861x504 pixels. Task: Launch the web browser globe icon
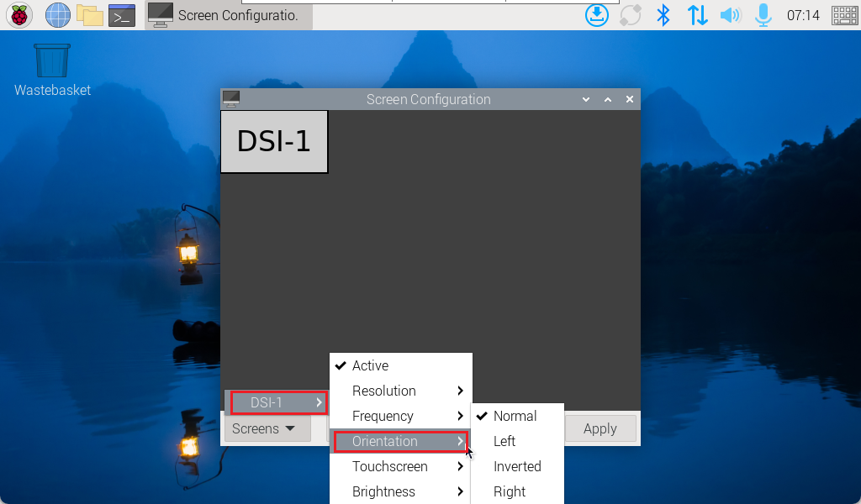pyautogui.click(x=58, y=15)
